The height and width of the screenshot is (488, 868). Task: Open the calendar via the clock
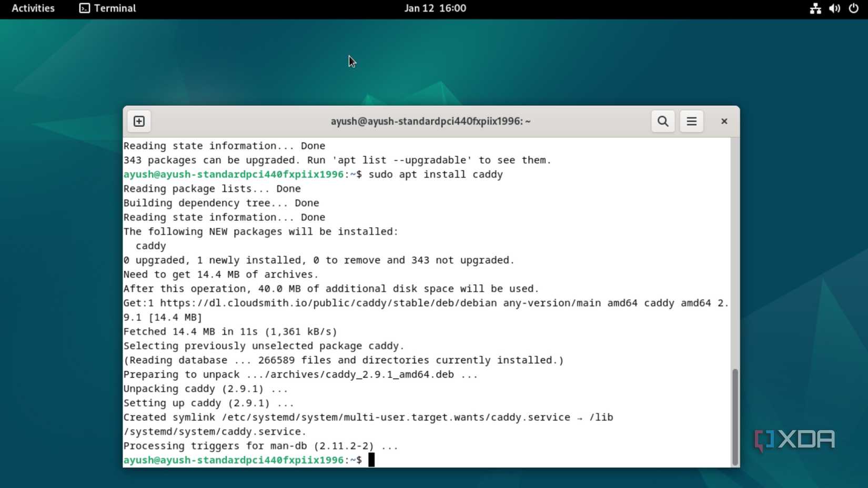[x=435, y=8]
